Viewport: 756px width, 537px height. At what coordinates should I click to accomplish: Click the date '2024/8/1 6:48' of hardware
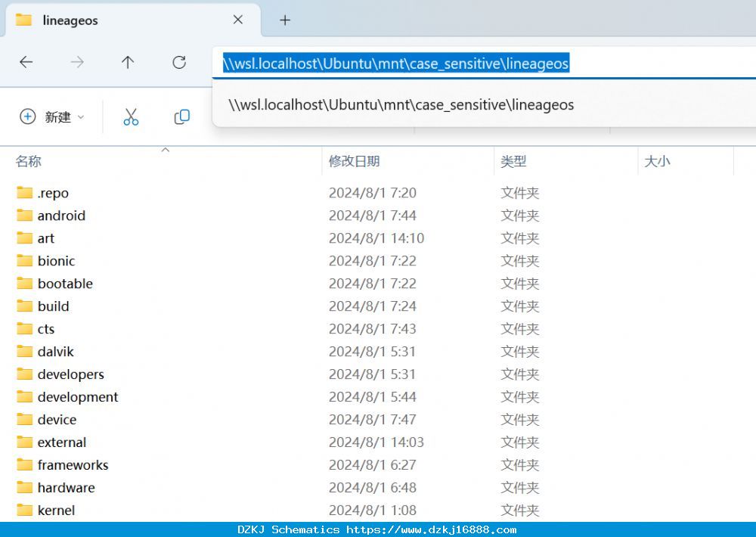[372, 487]
